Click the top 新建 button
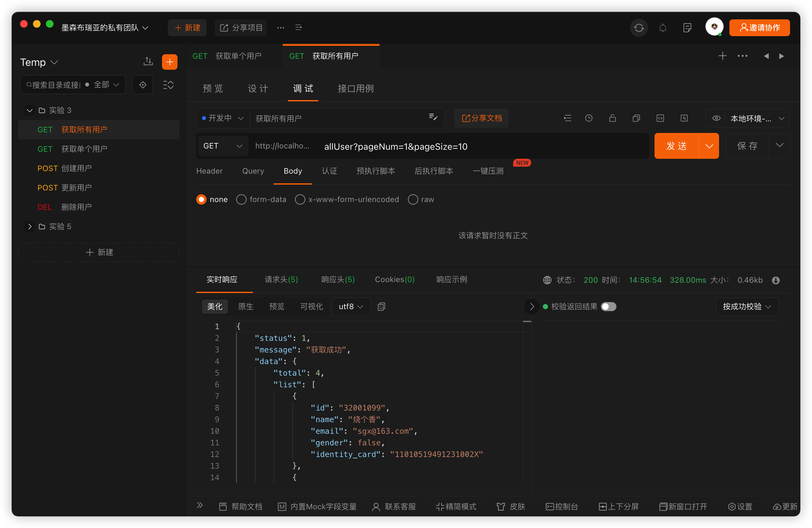Image resolution: width=812 pixels, height=528 pixels. tap(187, 28)
